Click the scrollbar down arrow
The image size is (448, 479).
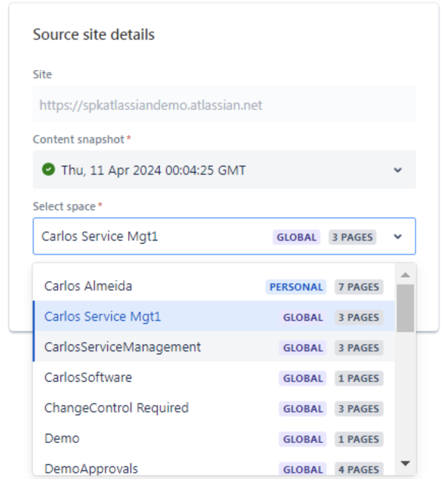[405, 463]
